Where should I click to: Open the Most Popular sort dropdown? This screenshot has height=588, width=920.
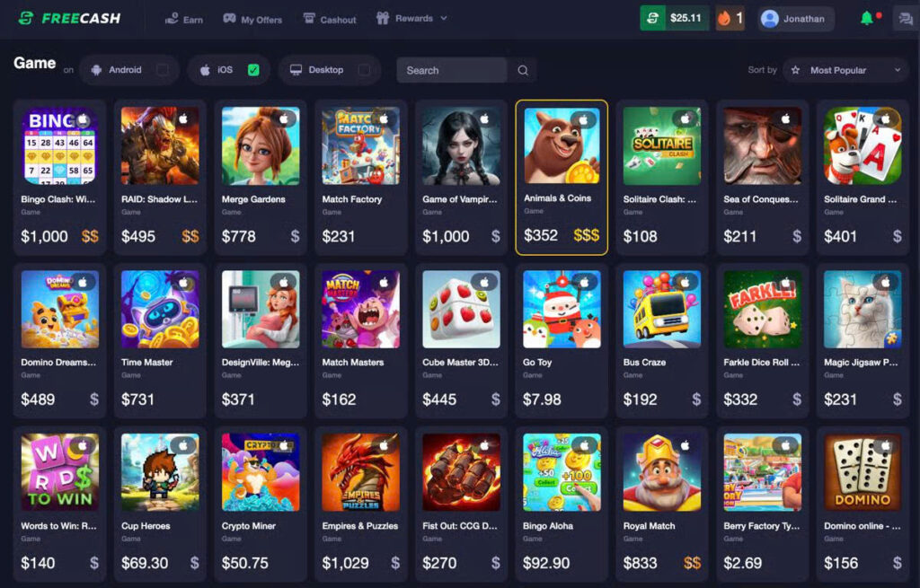pyautogui.click(x=845, y=70)
